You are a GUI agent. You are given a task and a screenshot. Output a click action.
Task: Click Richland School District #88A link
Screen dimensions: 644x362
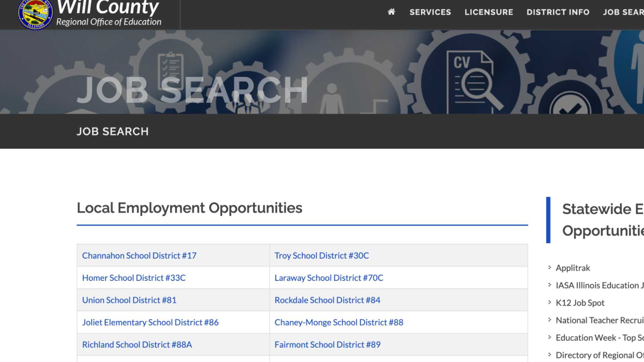pyautogui.click(x=137, y=345)
